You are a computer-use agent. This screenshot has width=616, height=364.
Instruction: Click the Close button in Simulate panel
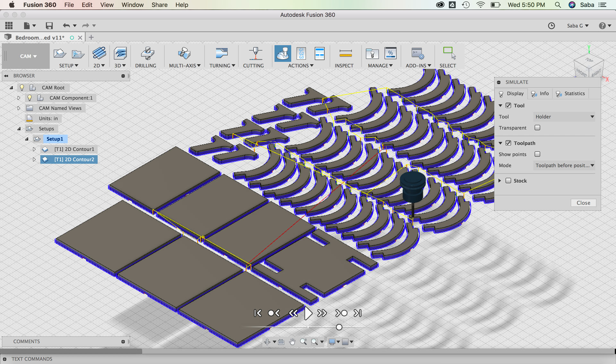click(583, 203)
